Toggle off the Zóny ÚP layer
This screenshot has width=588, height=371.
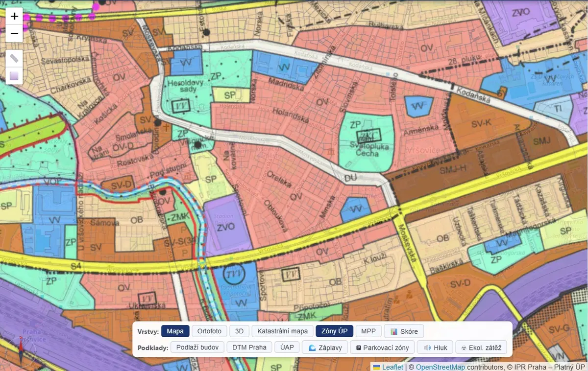[x=334, y=331]
